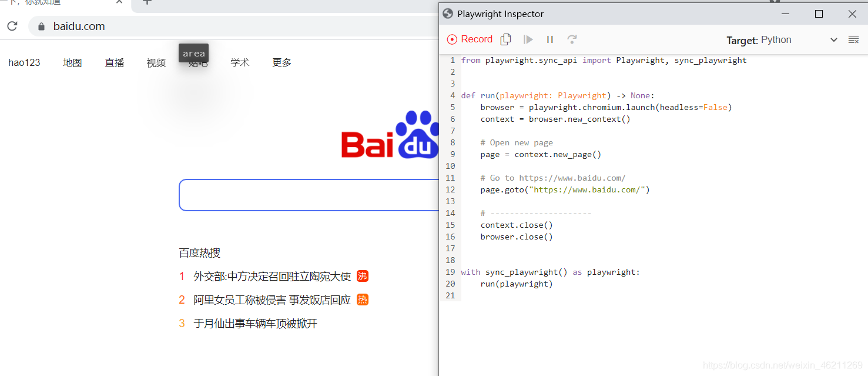The width and height of the screenshot is (868, 376).
Task: Maximize the Playwright Inspector window
Action: tap(819, 14)
